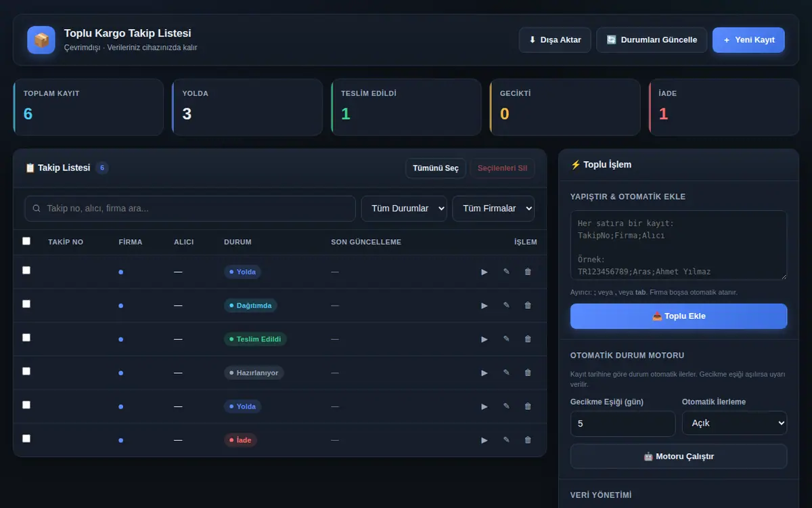Click the Toplu Ekle bulk add button
812x508 pixels.
pos(679,316)
